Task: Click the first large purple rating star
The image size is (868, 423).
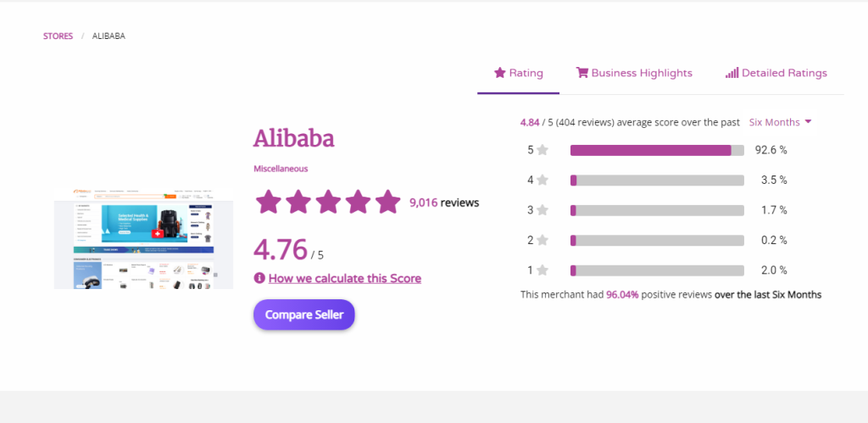Action: click(x=269, y=202)
